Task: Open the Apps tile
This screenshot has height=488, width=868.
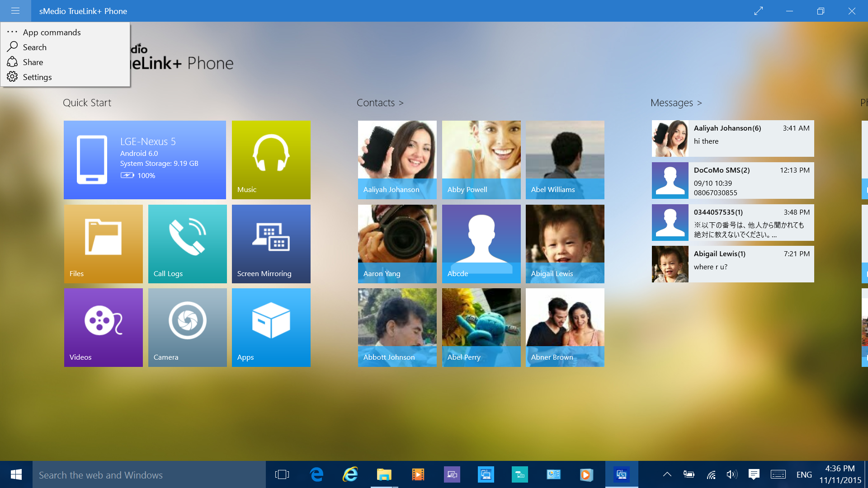Action: pos(271,327)
